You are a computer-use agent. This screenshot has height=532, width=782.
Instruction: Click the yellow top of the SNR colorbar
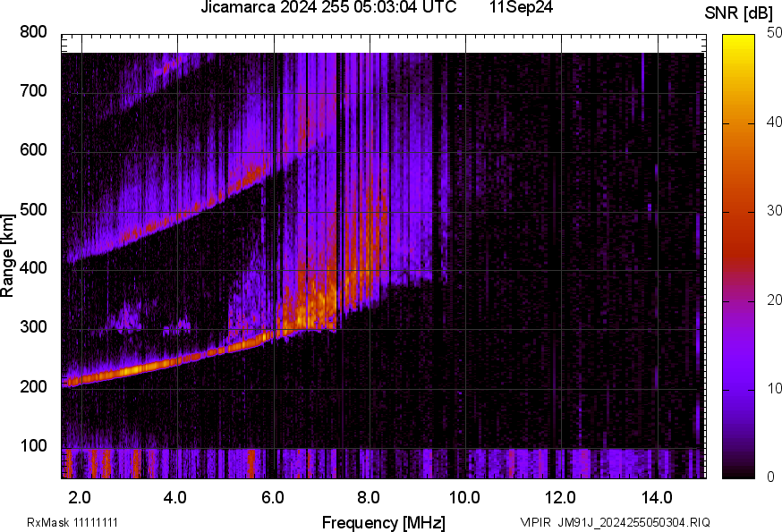[x=738, y=39]
